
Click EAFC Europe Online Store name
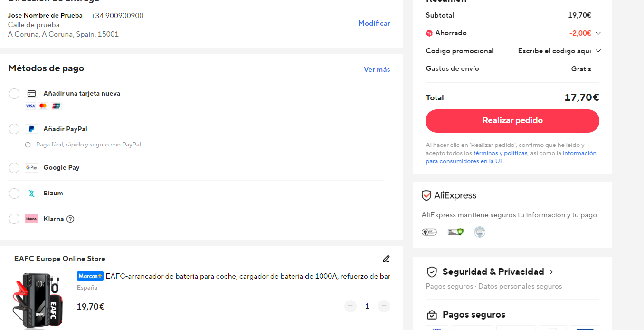pos(60,259)
